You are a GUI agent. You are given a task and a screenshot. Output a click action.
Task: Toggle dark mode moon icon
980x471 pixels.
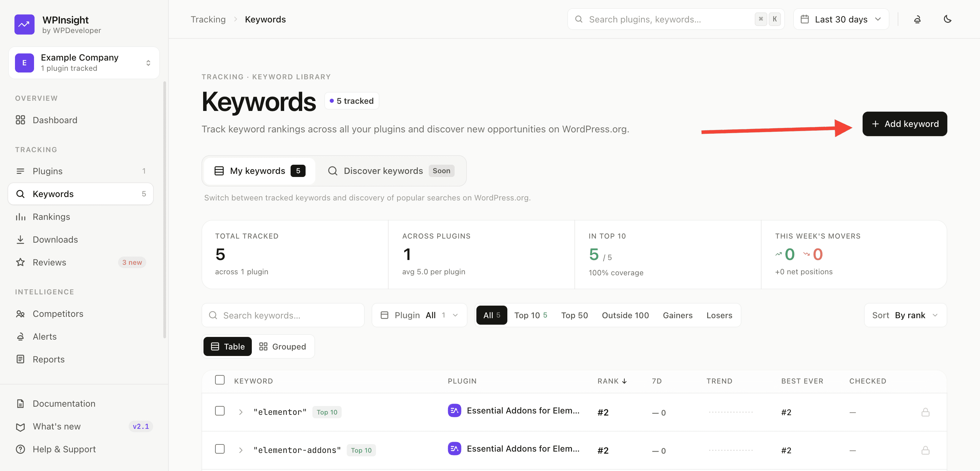pyautogui.click(x=947, y=19)
